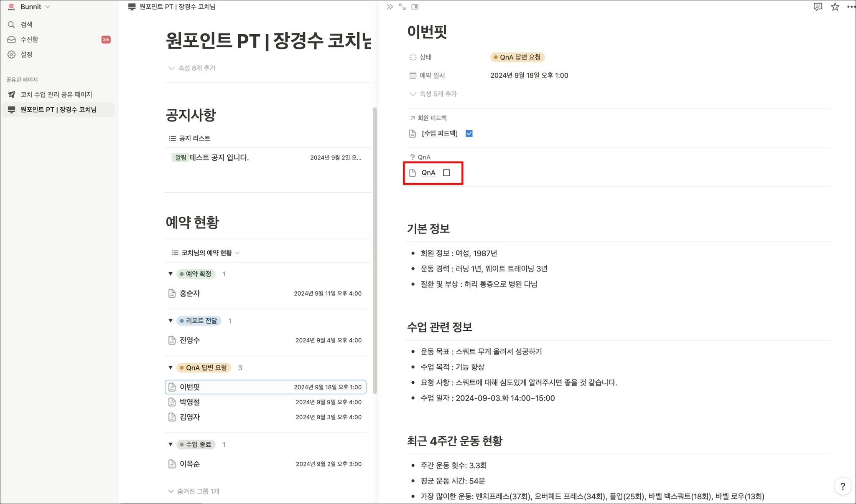The width and height of the screenshot is (856, 504).
Task: Collapse the 예약 확정 group triangle
Action: (x=171, y=274)
